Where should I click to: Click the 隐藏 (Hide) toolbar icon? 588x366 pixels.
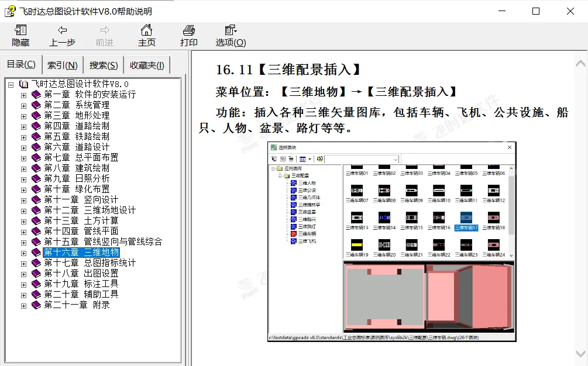(x=20, y=33)
